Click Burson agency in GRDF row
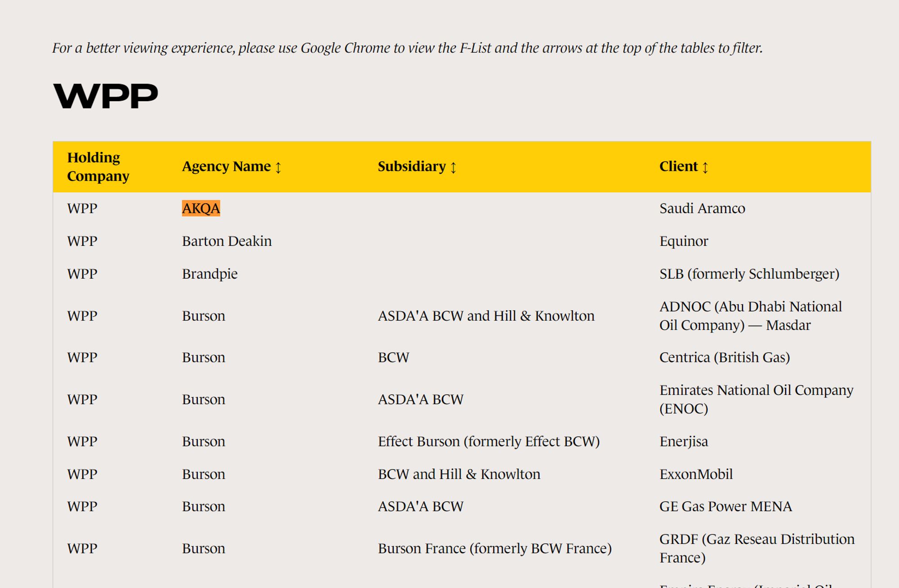This screenshot has width=899, height=588. tap(203, 548)
